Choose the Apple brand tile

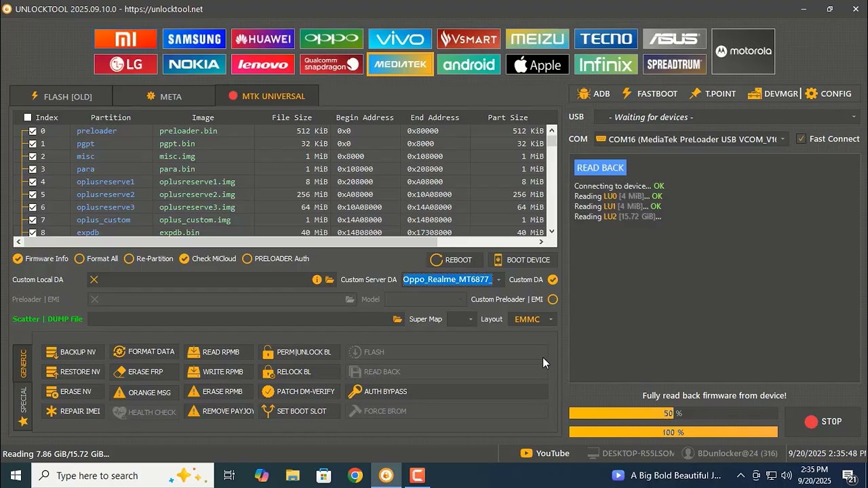point(537,64)
